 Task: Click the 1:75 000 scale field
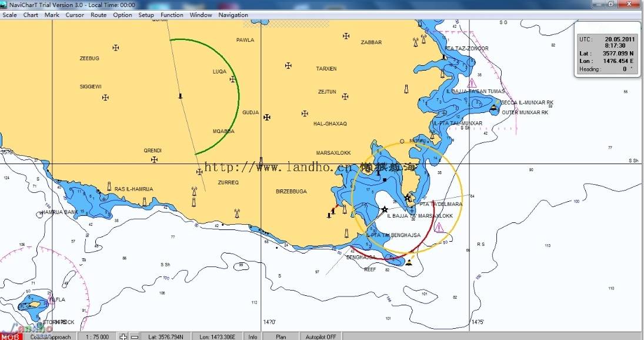click(98, 336)
